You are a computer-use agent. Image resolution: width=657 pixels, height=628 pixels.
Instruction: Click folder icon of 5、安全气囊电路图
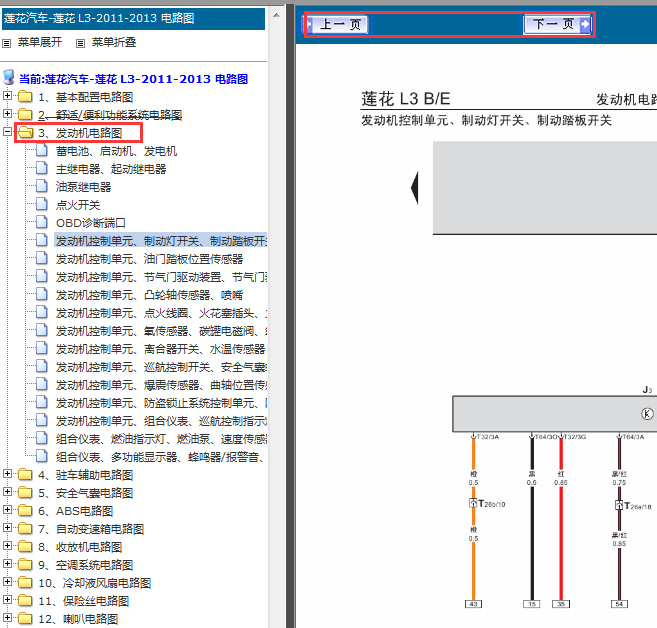[x=25, y=492]
